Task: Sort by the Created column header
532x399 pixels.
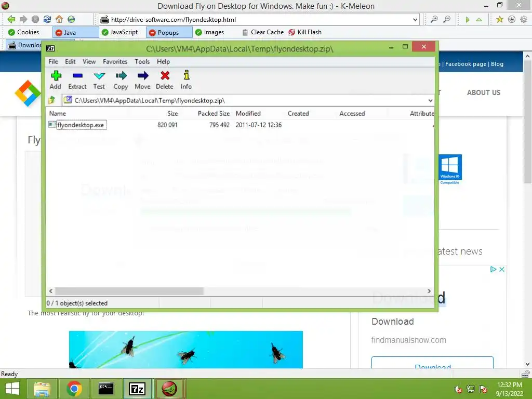Action: click(298, 113)
